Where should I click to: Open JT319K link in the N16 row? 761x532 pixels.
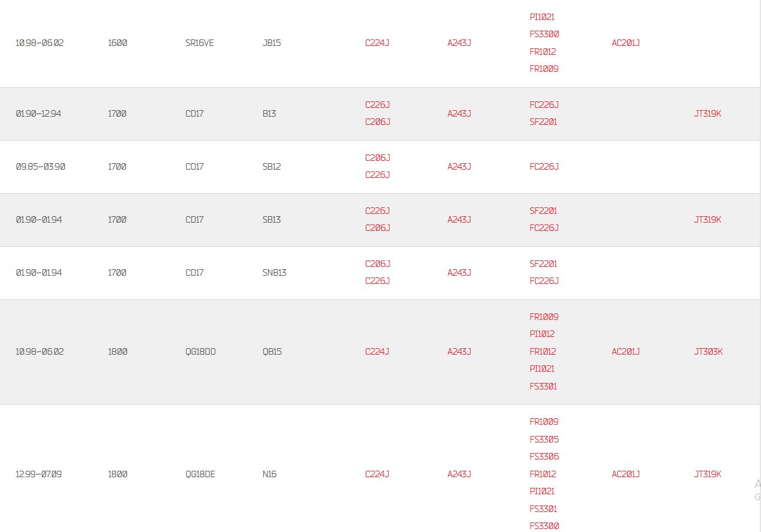[x=707, y=474]
